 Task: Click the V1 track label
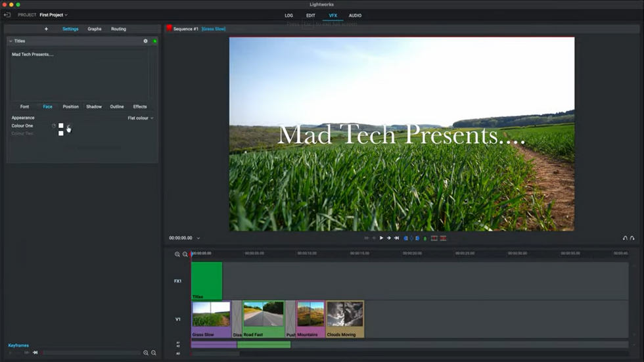(178, 319)
